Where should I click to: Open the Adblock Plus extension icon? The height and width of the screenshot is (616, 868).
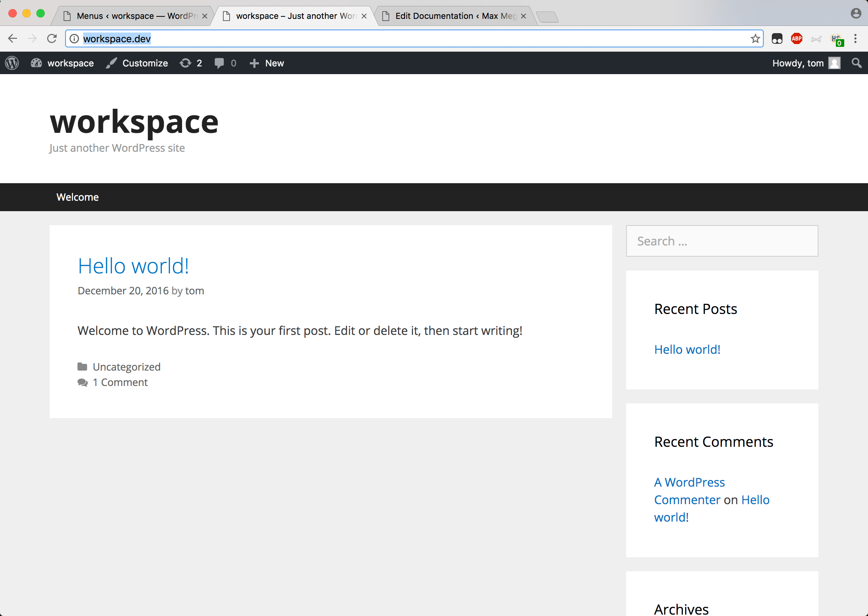[796, 39]
